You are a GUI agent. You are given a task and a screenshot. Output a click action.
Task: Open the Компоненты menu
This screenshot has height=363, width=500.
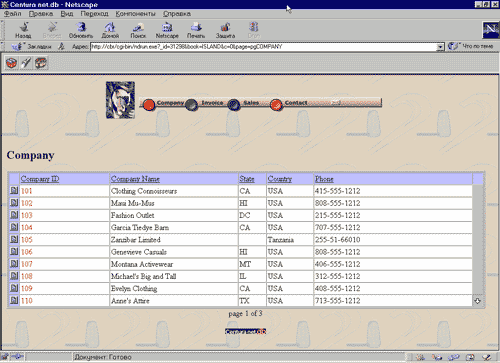point(135,14)
